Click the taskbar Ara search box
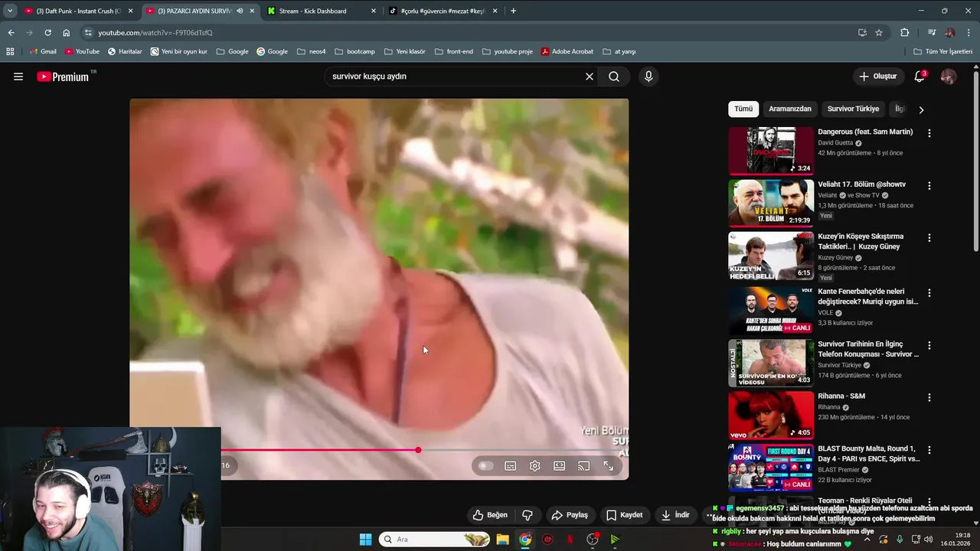Viewport: 980px width, 551px height. 435,540
